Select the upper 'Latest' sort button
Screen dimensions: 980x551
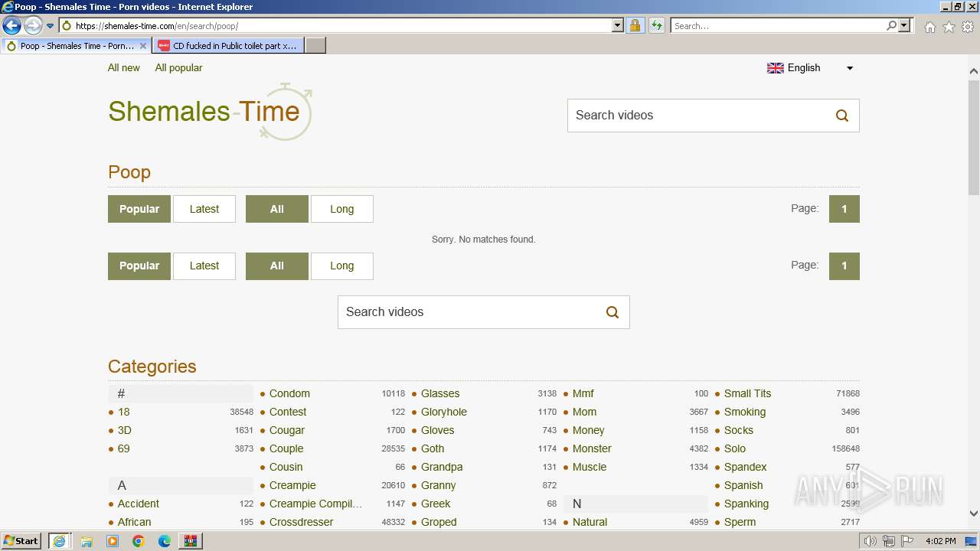tap(204, 209)
